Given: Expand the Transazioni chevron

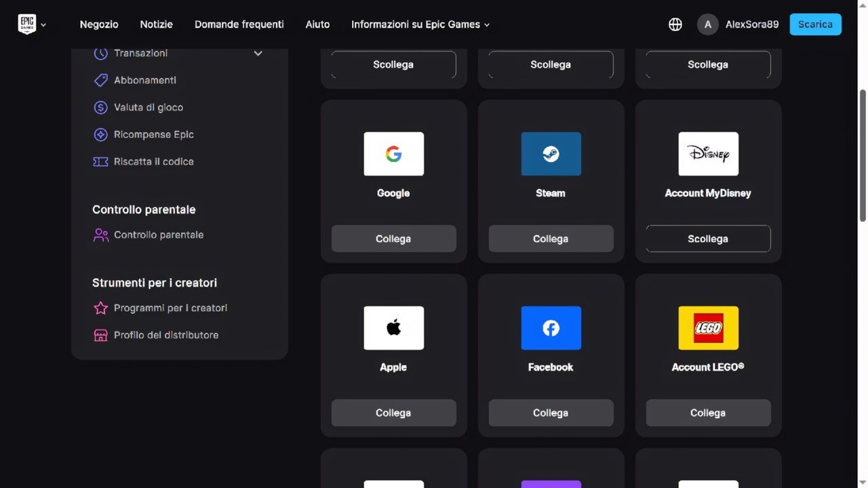Looking at the screenshot, I should coord(258,53).
